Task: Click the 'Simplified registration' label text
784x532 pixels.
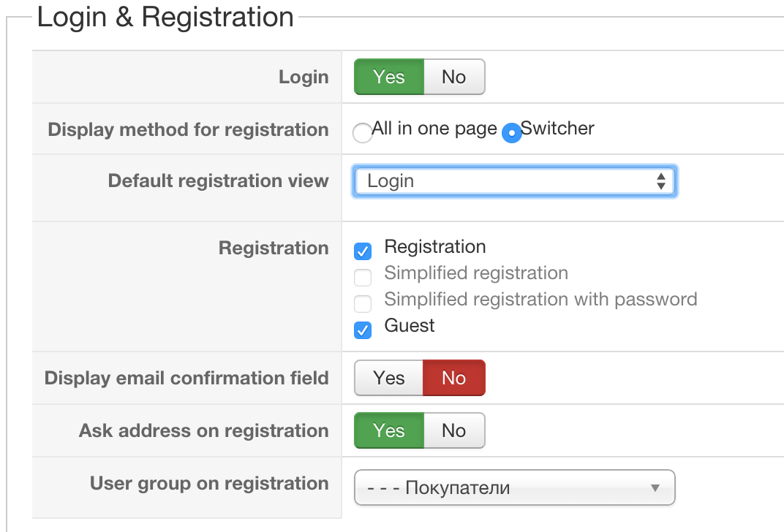Action: tap(476, 273)
